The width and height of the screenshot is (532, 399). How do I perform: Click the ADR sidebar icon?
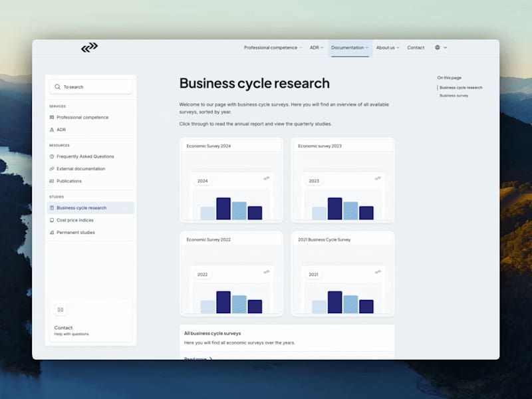coord(52,130)
